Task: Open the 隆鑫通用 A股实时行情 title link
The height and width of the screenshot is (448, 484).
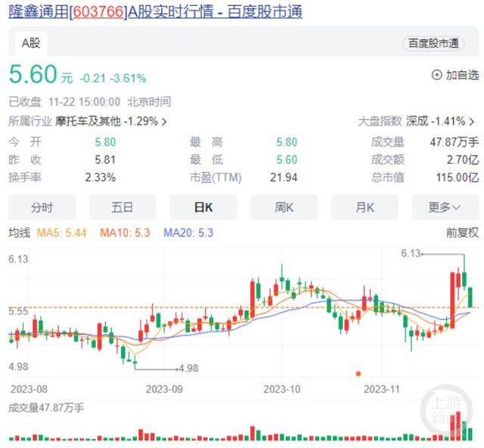Action: (155, 12)
